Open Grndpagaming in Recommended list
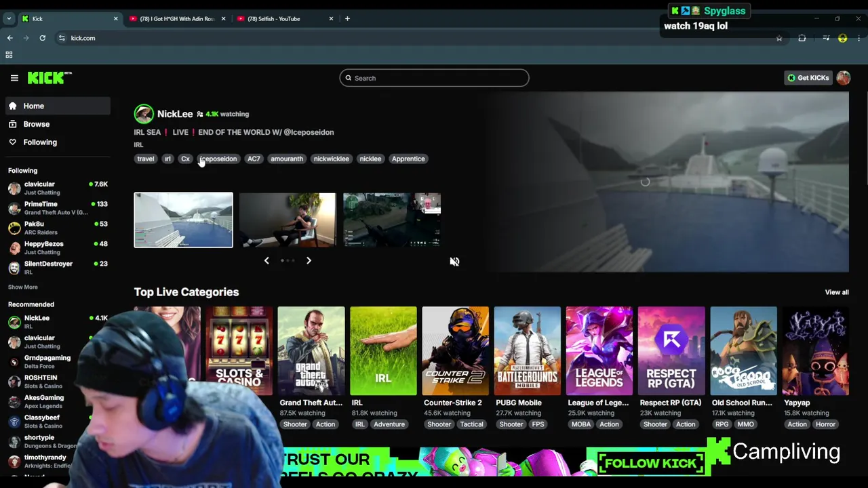Viewport: 868px width, 488px height. [47, 361]
